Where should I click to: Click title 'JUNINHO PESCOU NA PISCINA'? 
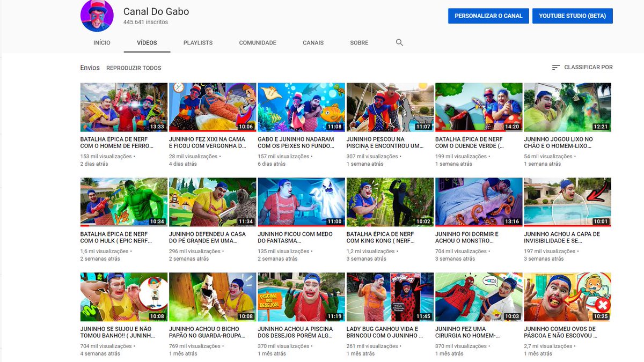point(385,143)
